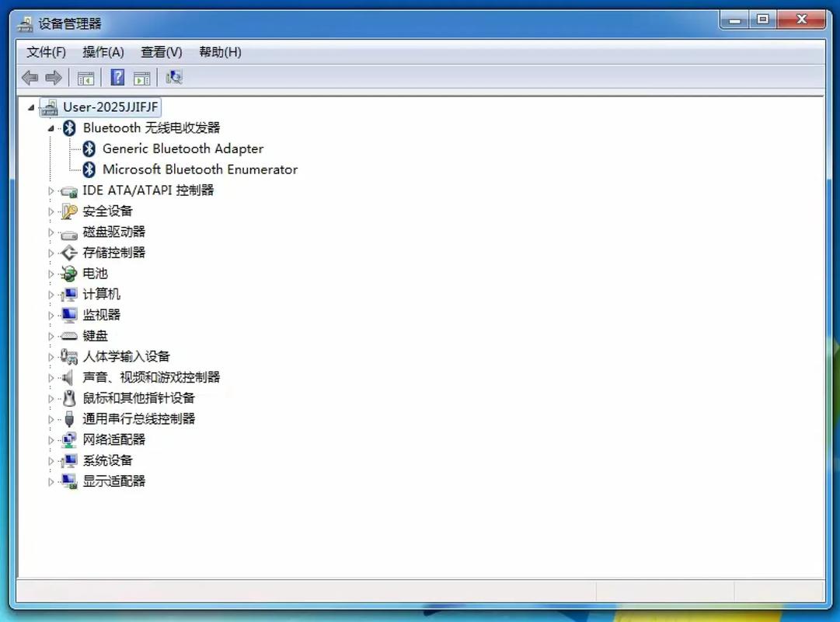Click the Show/Hide Console Tree toolbar icon
This screenshot has width=840, height=622.
coord(85,77)
